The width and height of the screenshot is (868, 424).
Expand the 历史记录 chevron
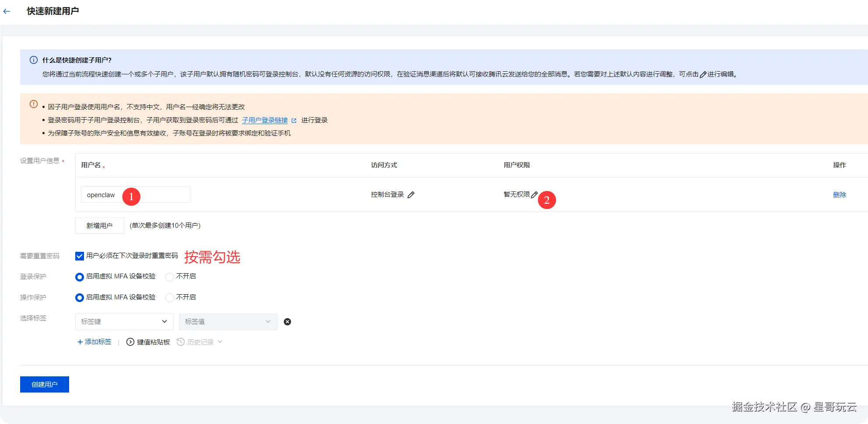point(220,342)
